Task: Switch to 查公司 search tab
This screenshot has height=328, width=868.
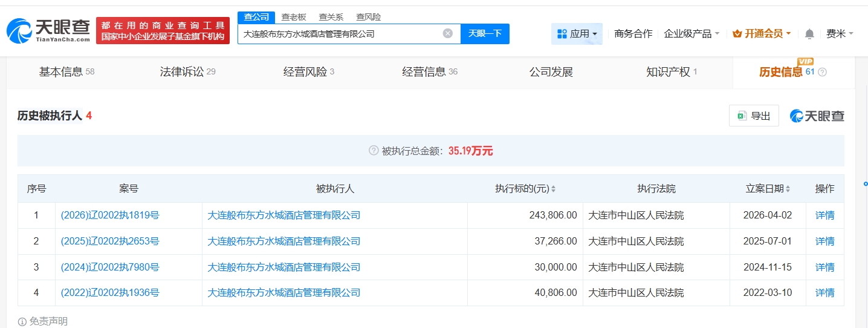Action: pyautogui.click(x=256, y=17)
